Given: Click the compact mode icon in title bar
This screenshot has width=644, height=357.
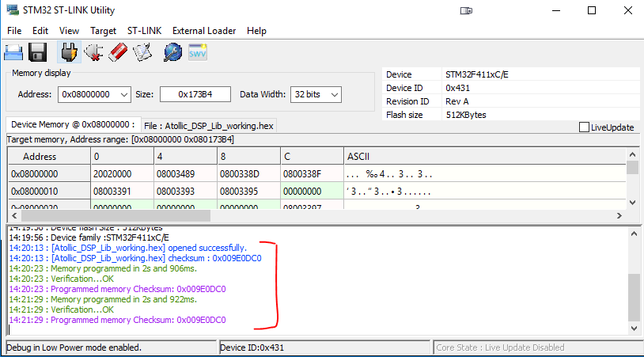Looking at the screenshot, I should tap(466, 10).
